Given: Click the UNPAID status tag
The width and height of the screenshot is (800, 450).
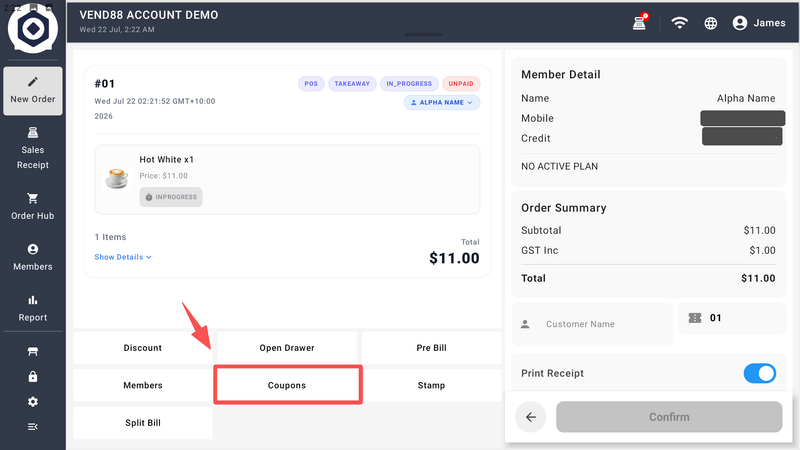Looking at the screenshot, I should (x=461, y=84).
